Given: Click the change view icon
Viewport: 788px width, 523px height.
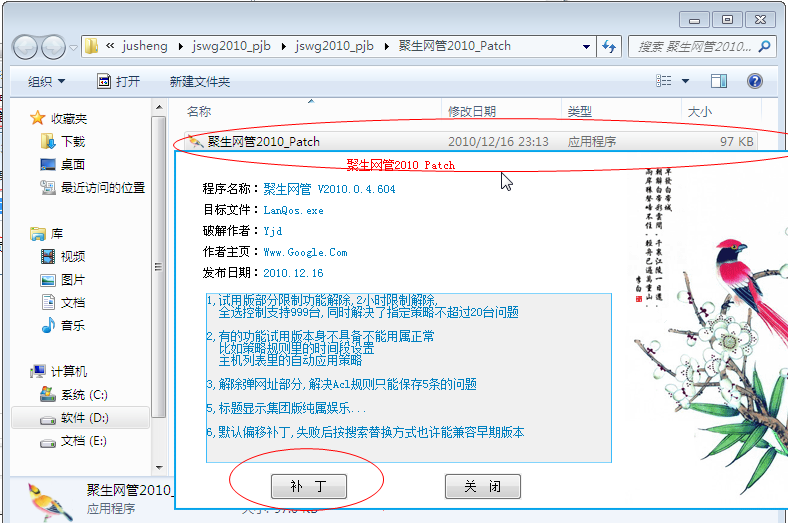Looking at the screenshot, I should (663, 81).
